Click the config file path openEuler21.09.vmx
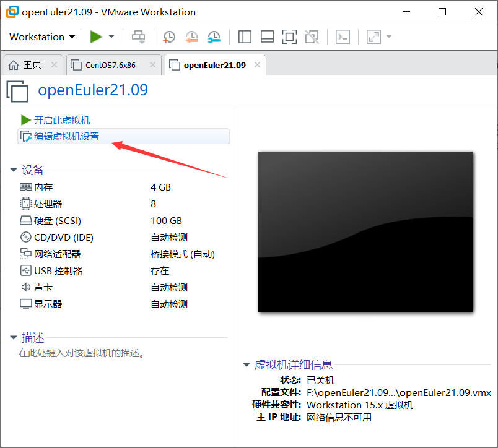The width and height of the screenshot is (498, 448). coord(399,393)
